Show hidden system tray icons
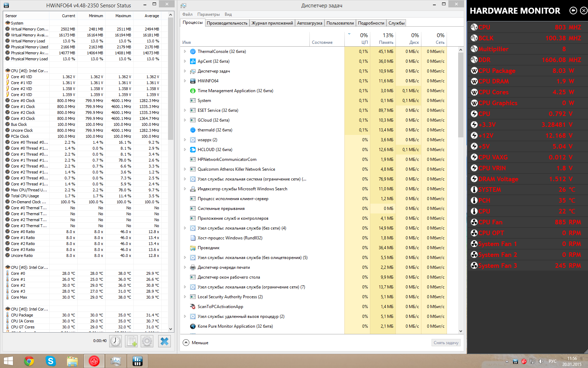This screenshot has width=588, height=368. click(507, 361)
